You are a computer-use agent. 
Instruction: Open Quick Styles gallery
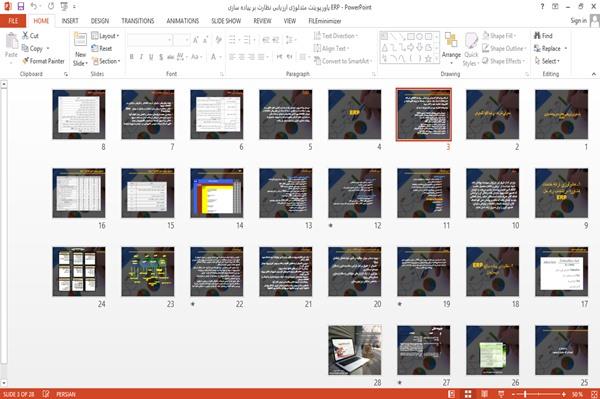tap(471, 50)
